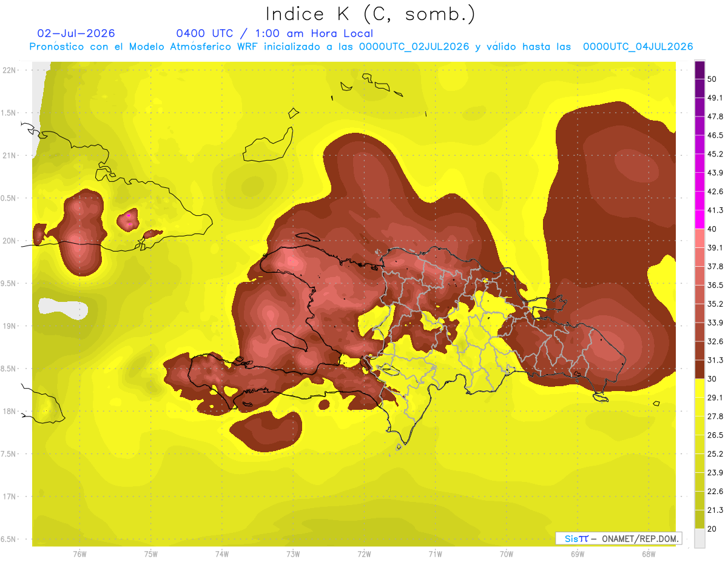Click the 'Indice K (C, somb.)' title
Image resolution: width=728 pixels, height=562 pixels.
coord(371,14)
